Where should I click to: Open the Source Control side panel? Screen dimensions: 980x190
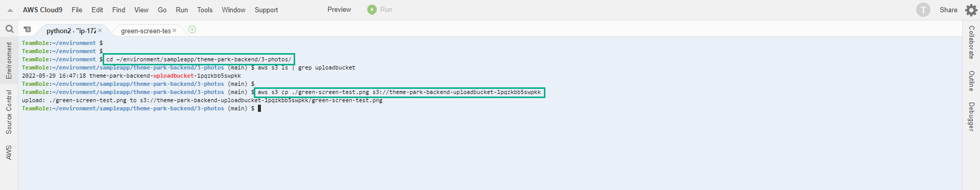[x=9, y=112]
